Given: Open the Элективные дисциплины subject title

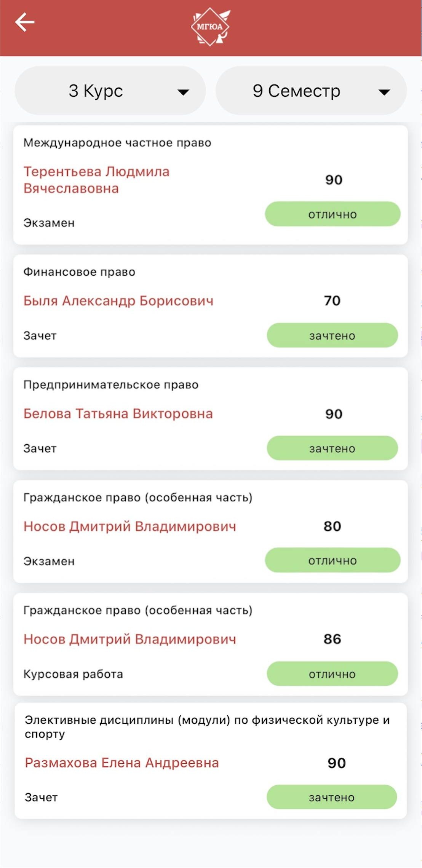Looking at the screenshot, I should coord(207,726).
